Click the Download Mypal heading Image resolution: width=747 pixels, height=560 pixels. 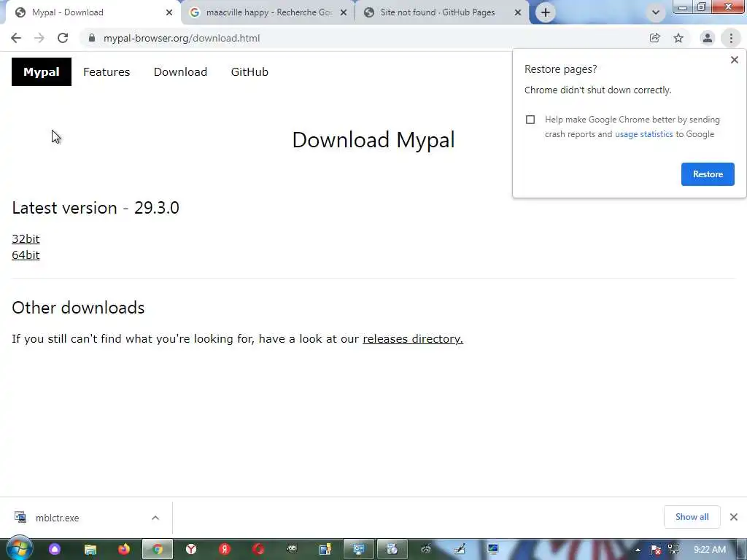click(x=373, y=140)
